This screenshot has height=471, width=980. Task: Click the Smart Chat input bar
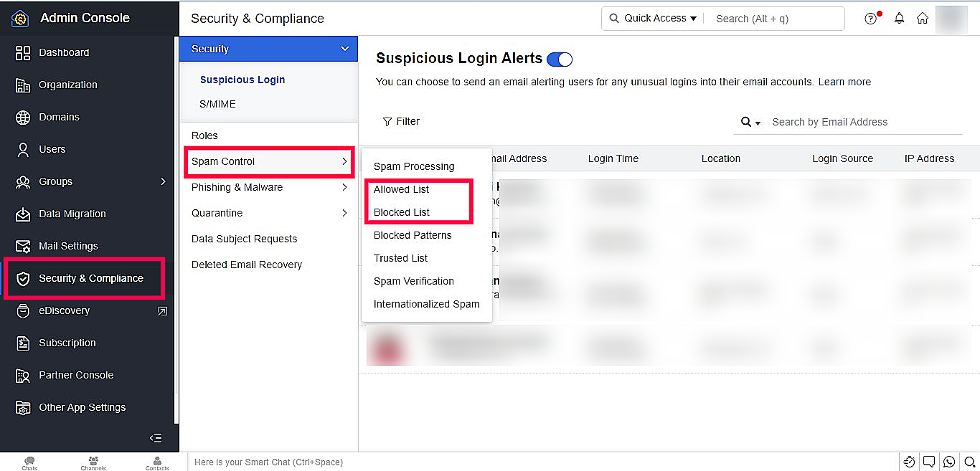[542, 462]
